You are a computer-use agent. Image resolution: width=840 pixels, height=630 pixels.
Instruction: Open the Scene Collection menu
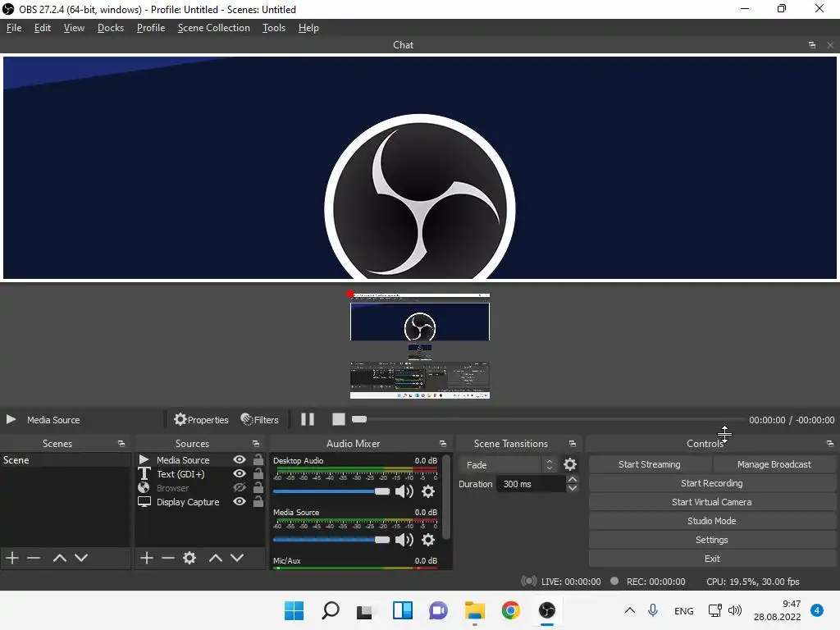pos(214,28)
